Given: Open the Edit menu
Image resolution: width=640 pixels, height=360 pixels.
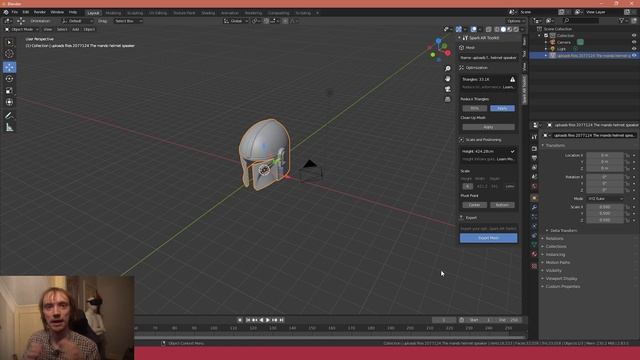Looking at the screenshot, I should point(25,12).
